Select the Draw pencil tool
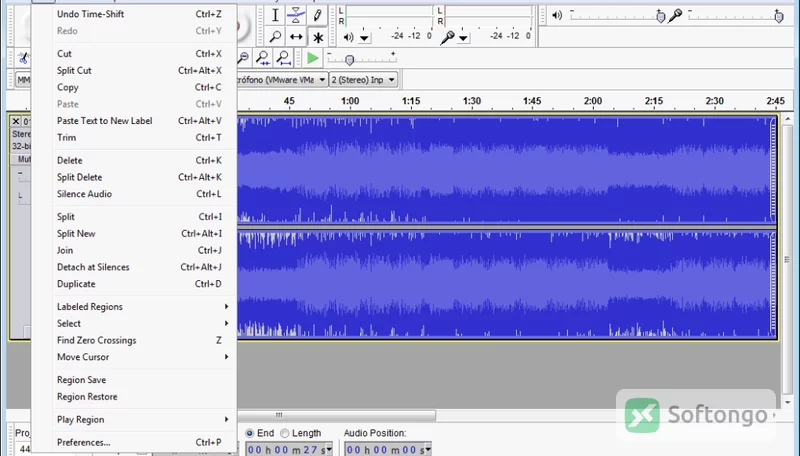 317,15
